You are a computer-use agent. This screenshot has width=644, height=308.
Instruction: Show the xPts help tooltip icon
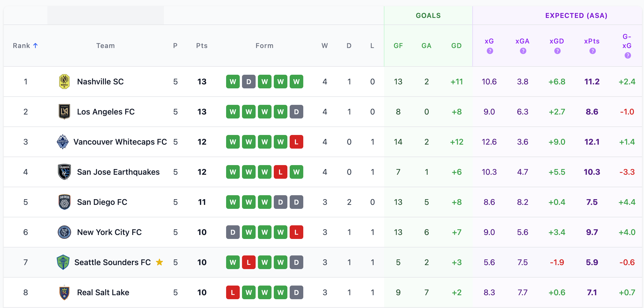(x=592, y=51)
